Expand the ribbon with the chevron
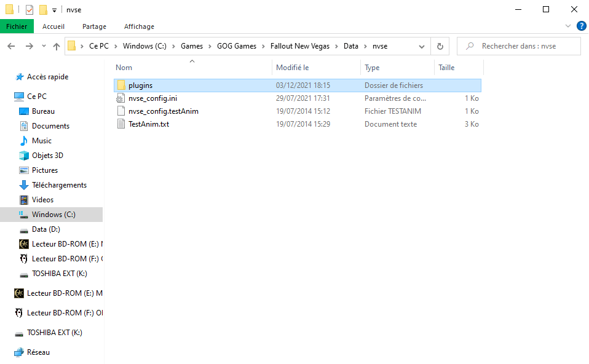 (568, 26)
